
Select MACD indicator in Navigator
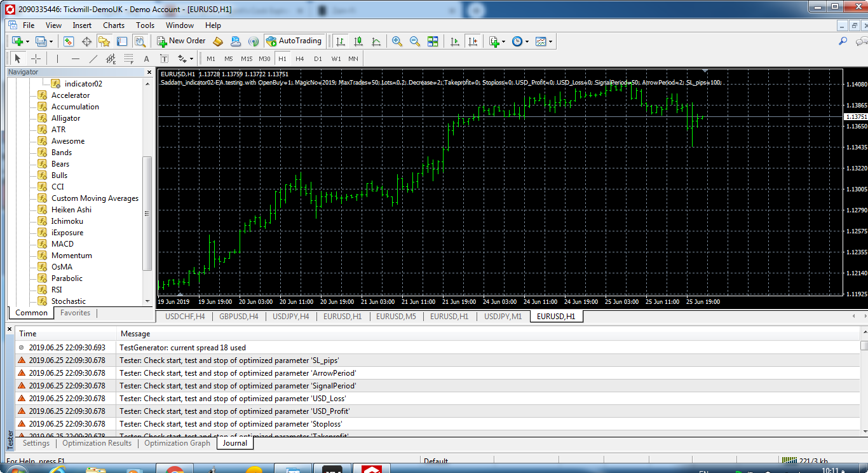click(62, 244)
